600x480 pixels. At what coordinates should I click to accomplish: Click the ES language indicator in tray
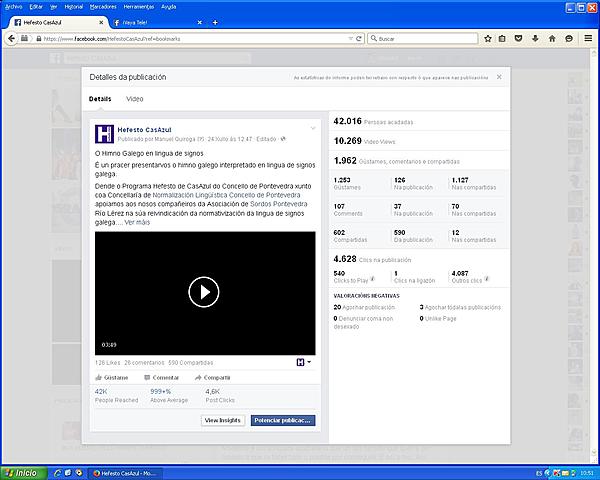pyautogui.click(x=539, y=473)
